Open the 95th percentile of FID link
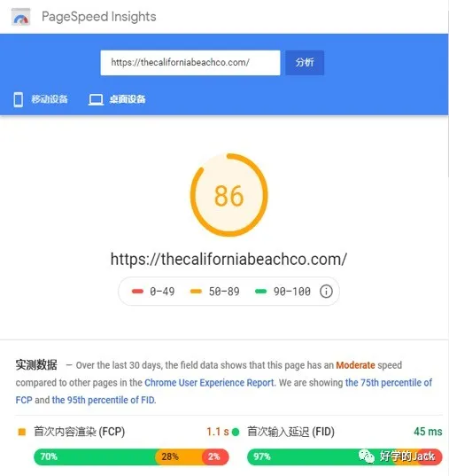Image resolution: width=449 pixels, height=476 pixels. [104, 400]
